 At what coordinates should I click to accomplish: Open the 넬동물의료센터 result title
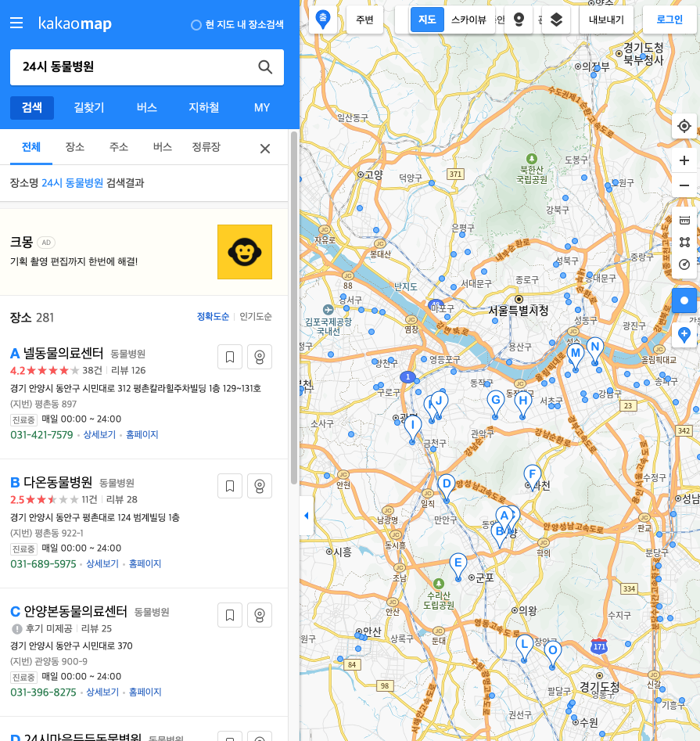(63, 353)
